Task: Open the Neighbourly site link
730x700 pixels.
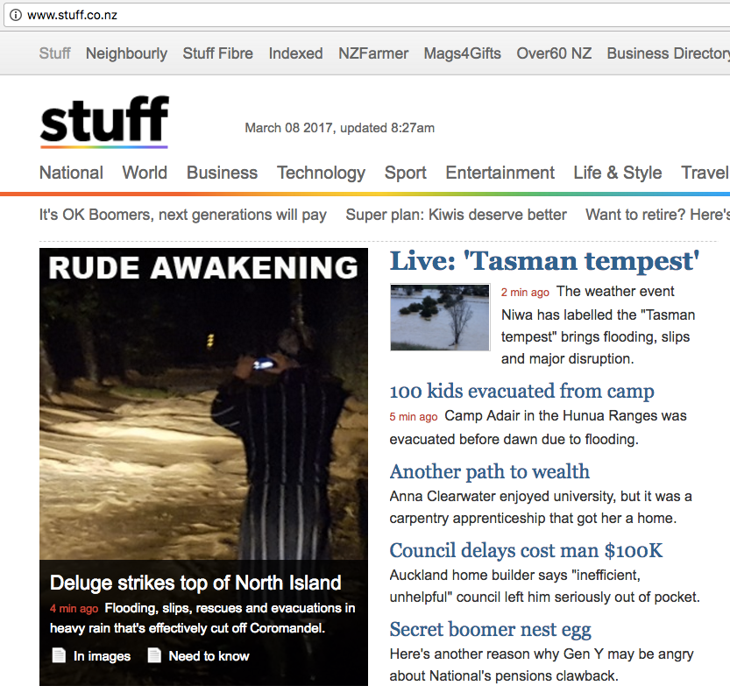Action: [x=126, y=53]
